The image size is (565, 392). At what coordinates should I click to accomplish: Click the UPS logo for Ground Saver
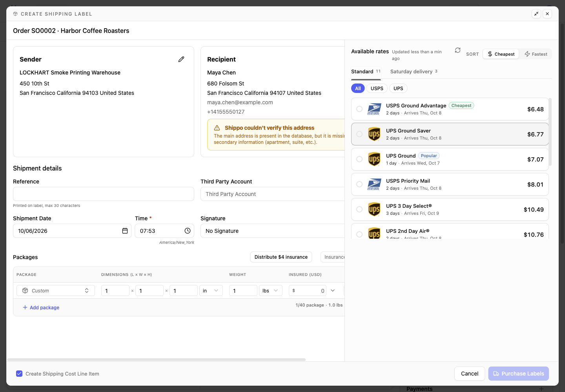click(x=374, y=134)
